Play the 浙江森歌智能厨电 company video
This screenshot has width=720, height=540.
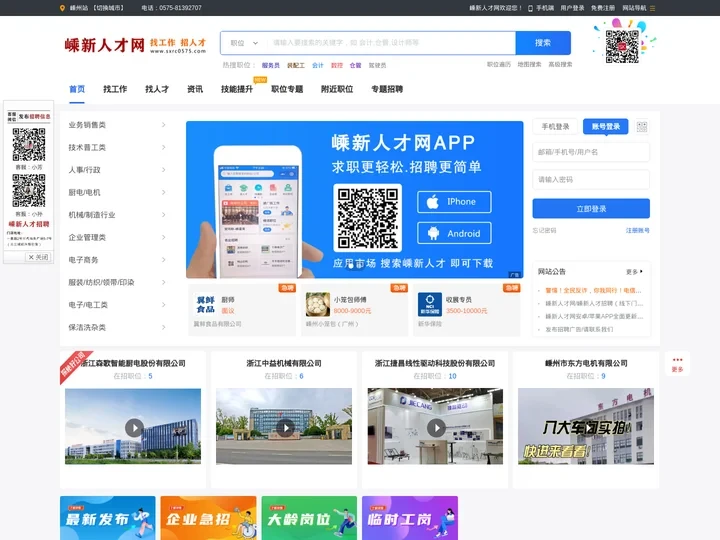coord(134,428)
